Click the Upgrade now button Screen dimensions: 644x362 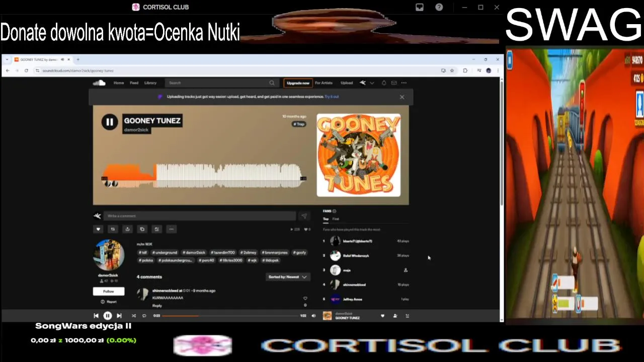click(x=298, y=83)
